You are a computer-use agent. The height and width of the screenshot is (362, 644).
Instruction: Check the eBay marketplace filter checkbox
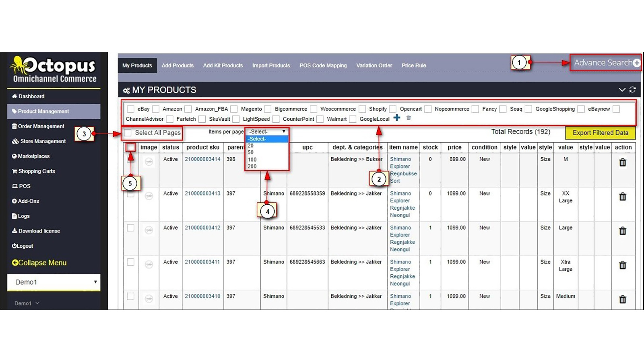pos(130,109)
